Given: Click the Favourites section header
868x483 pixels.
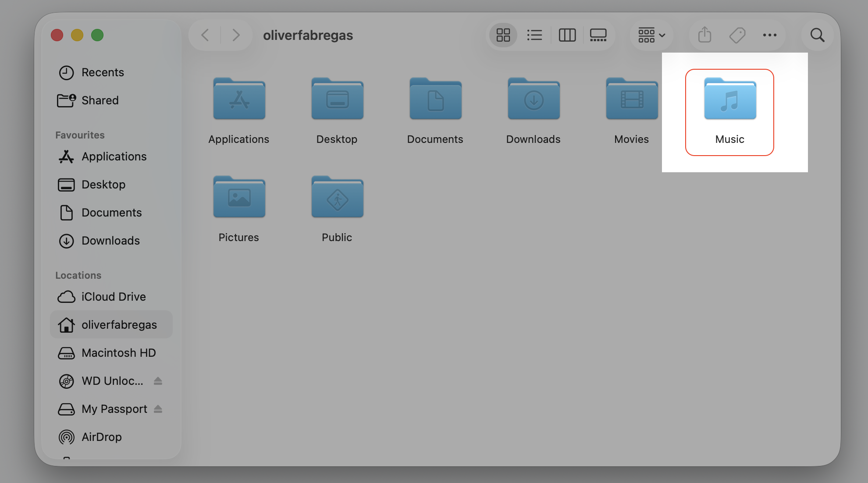Looking at the screenshot, I should click(x=80, y=135).
